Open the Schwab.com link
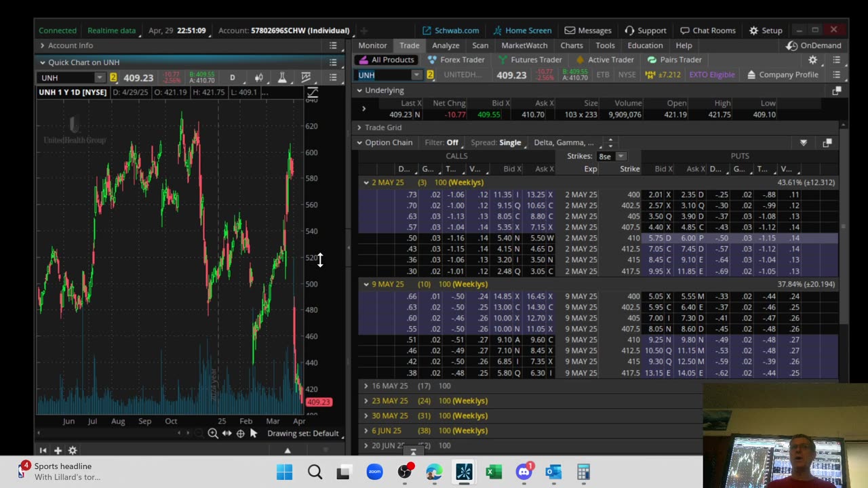Image resolution: width=868 pixels, height=488 pixels. tap(450, 30)
